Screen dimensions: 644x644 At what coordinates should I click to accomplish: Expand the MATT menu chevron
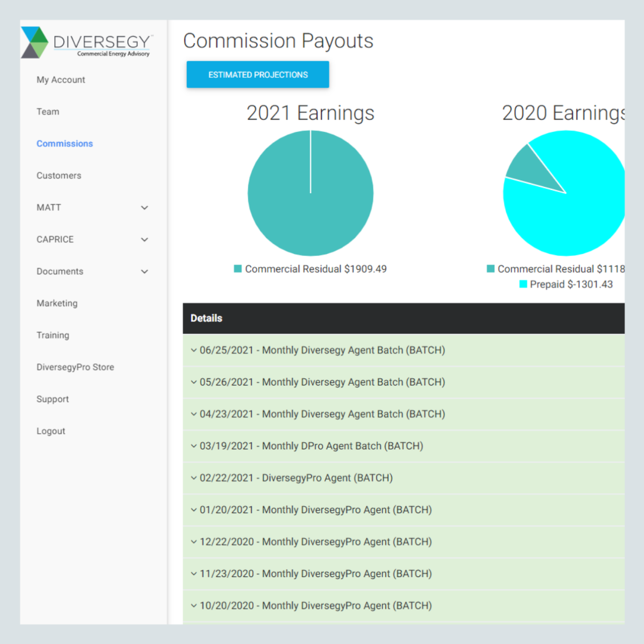[x=144, y=208]
